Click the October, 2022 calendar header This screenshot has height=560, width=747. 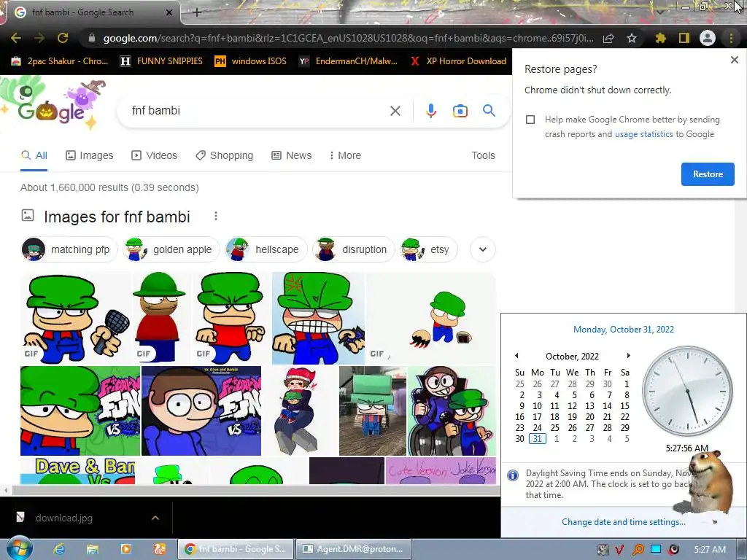point(572,356)
